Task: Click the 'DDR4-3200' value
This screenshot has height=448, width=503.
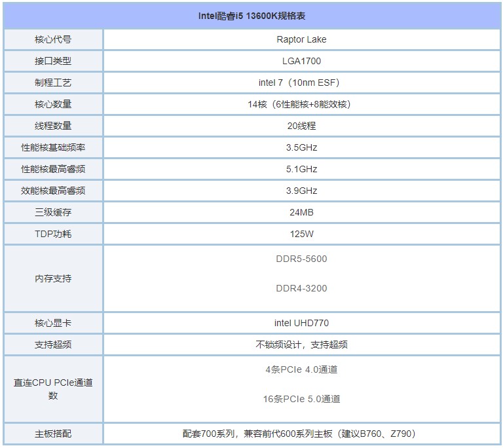Action: point(301,288)
